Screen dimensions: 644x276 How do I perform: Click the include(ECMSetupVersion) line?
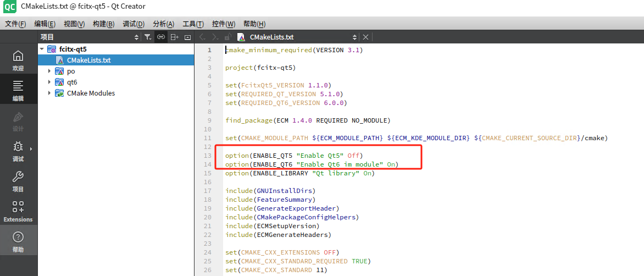point(273,227)
